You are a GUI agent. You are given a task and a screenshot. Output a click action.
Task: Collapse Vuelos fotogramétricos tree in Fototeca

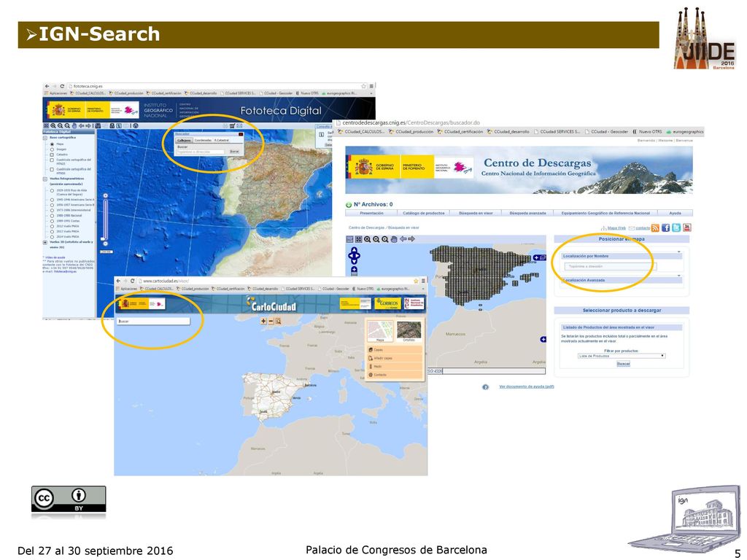[x=45, y=179]
